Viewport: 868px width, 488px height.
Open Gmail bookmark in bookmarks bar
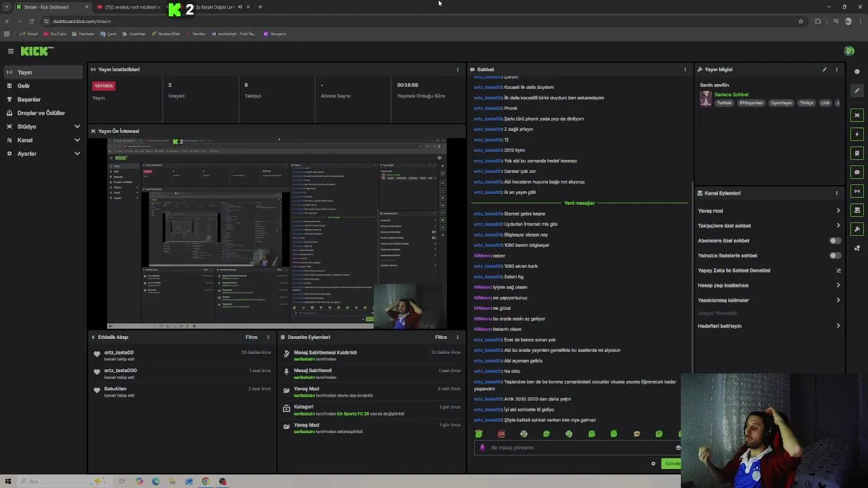[x=28, y=34]
